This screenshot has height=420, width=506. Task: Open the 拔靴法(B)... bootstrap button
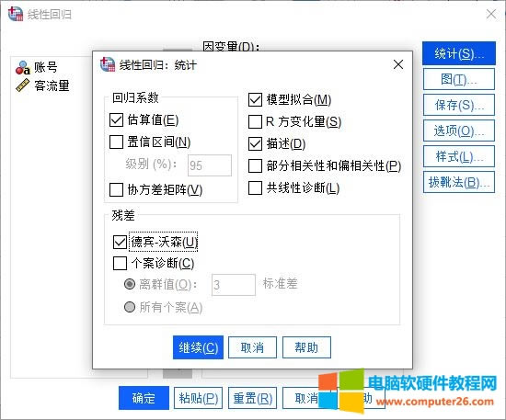459,182
